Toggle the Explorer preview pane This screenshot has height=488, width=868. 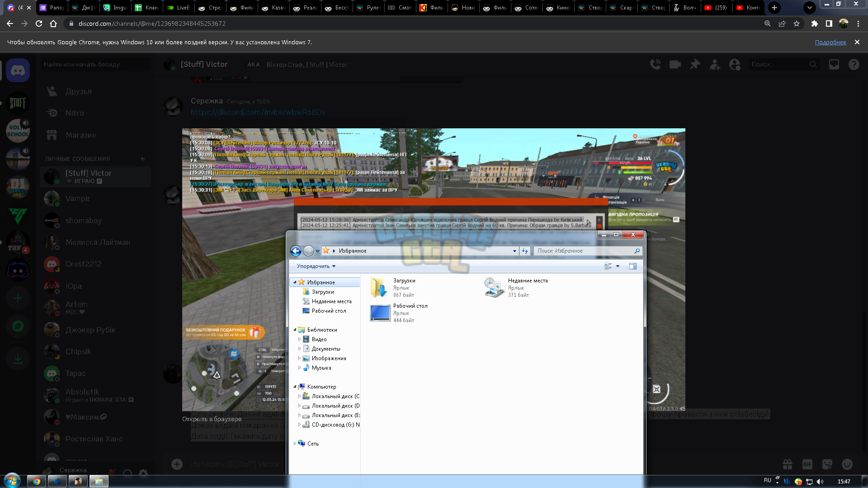[x=633, y=266]
